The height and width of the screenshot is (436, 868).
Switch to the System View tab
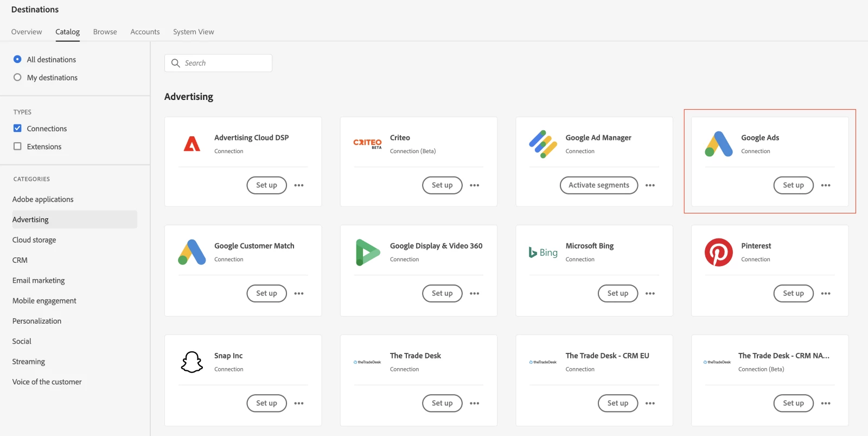click(x=194, y=31)
